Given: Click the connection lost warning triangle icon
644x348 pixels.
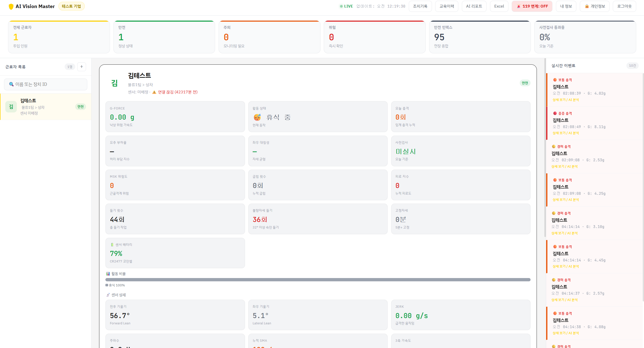Looking at the screenshot, I should 154,92.
